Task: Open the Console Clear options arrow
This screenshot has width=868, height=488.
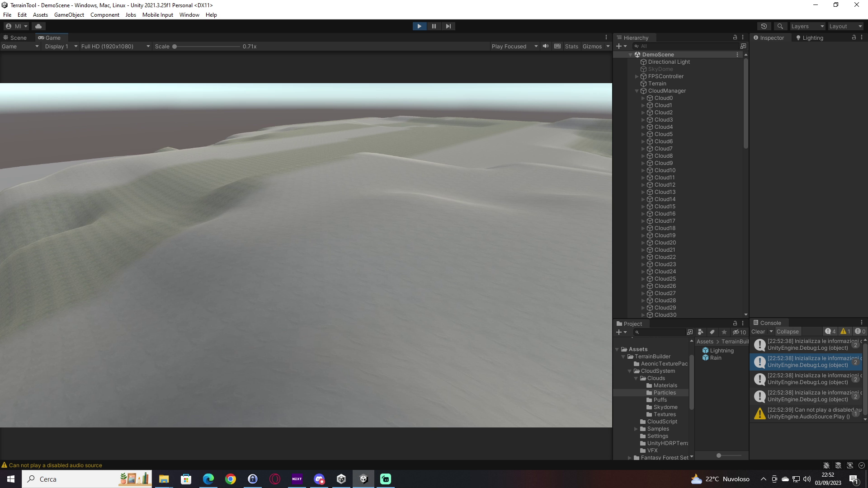Action: pos(771,332)
